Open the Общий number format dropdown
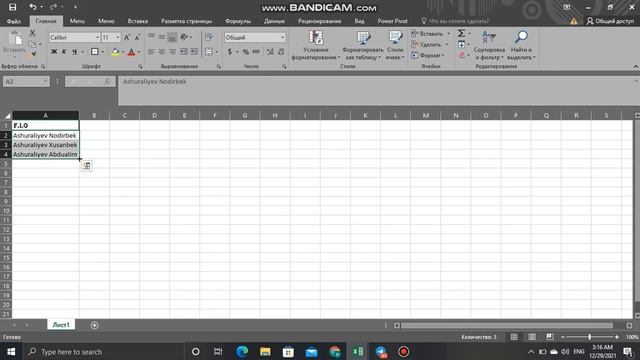The width and height of the screenshot is (640, 360). pos(282,38)
